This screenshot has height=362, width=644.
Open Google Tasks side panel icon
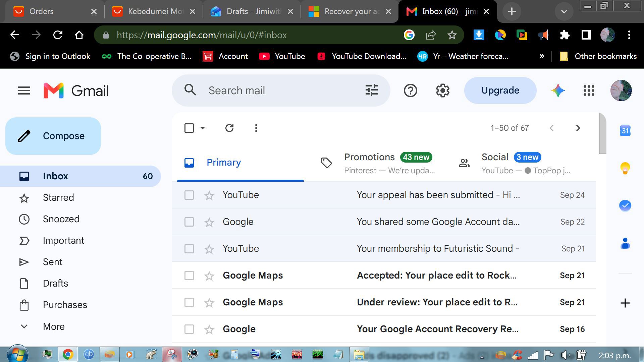(x=625, y=205)
